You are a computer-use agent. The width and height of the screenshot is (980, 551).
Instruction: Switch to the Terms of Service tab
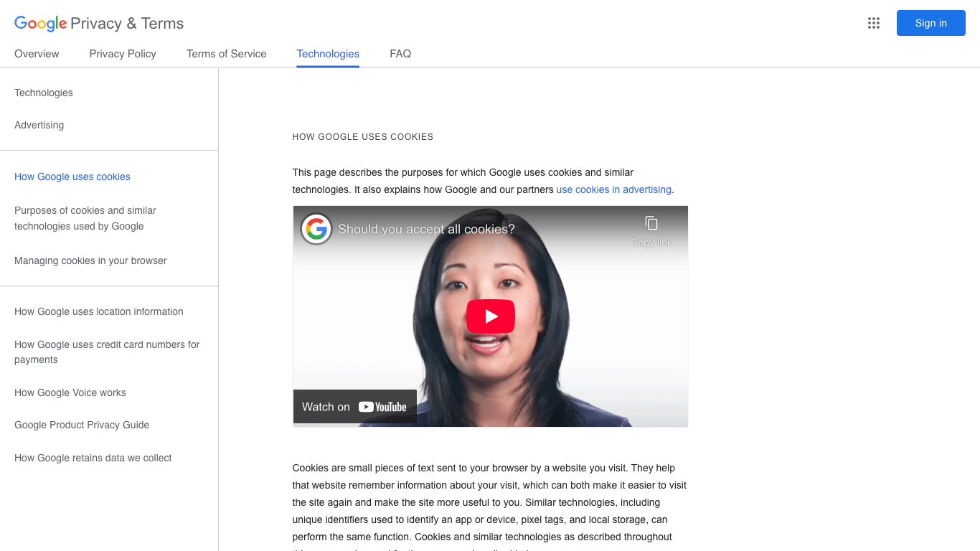[226, 54]
